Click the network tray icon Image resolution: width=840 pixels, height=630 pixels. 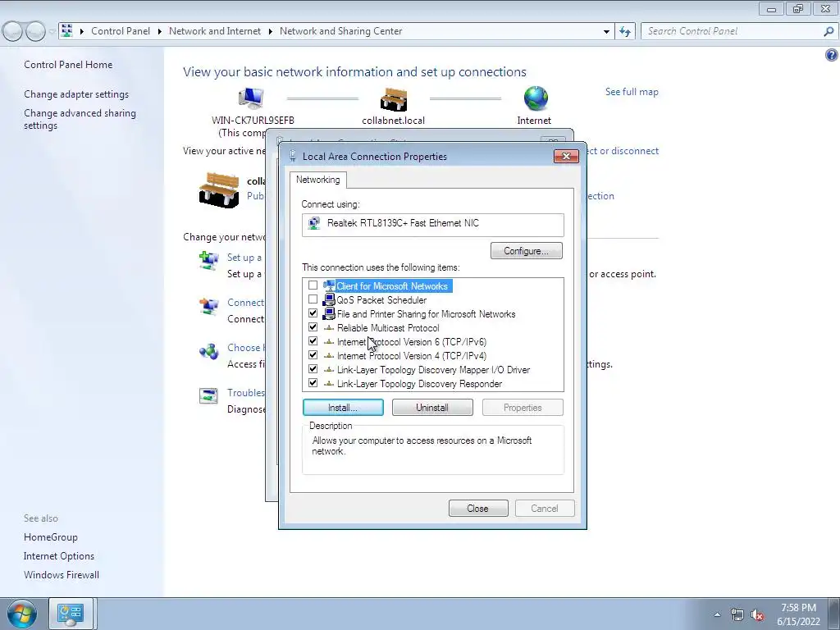pyautogui.click(x=737, y=615)
